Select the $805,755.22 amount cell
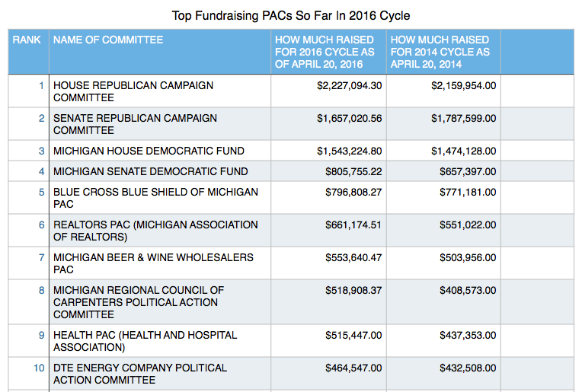The width and height of the screenshot is (582, 392). pyautogui.click(x=353, y=172)
